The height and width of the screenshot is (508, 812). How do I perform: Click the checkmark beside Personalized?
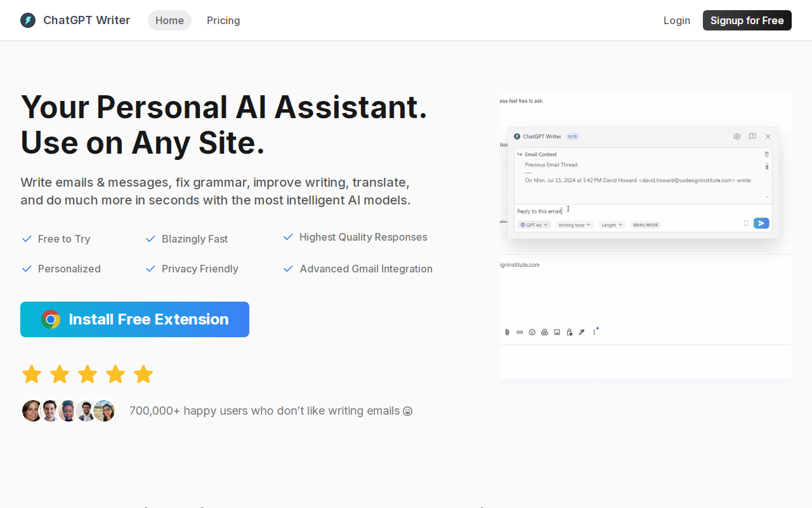(27, 269)
